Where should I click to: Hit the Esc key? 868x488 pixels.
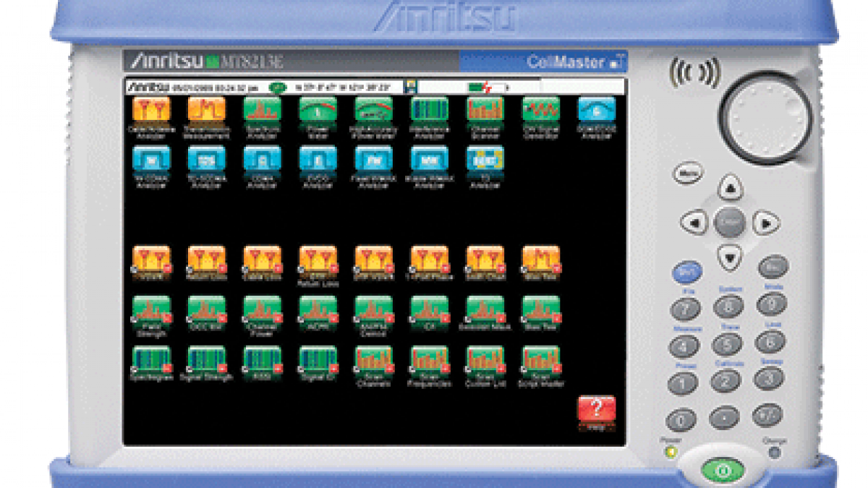tap(773, 267)
